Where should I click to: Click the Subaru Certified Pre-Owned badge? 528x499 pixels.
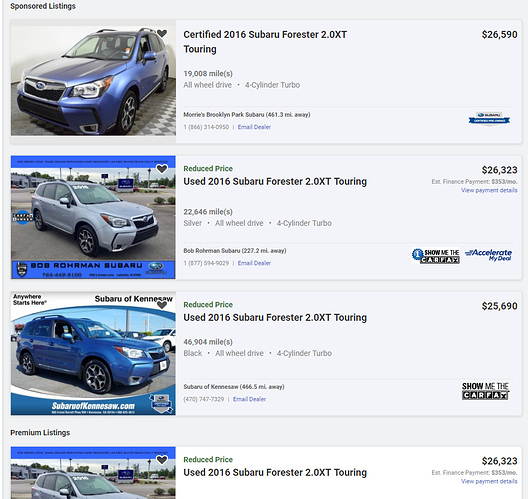point(489,119)
